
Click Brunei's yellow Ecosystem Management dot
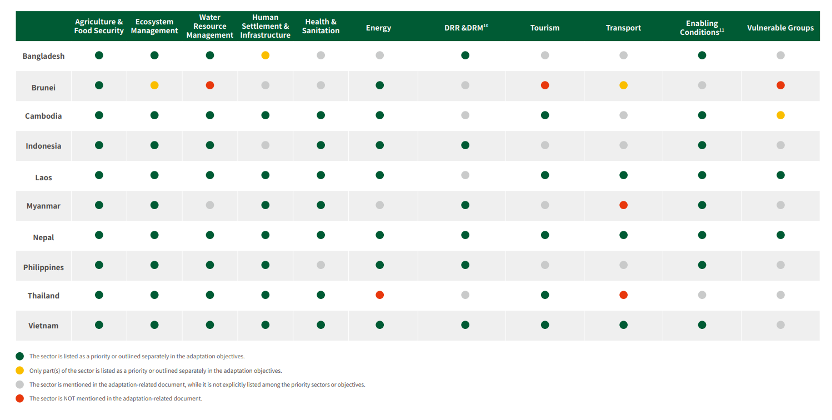(154, 85)
